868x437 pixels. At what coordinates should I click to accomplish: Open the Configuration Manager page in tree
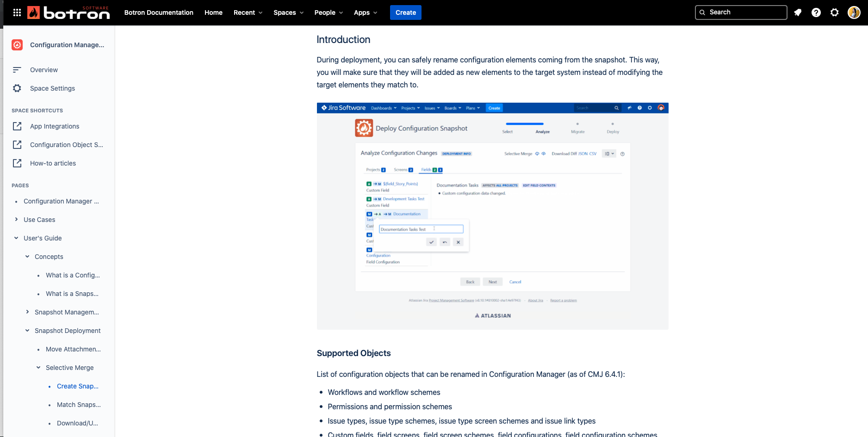pos(61,201)
